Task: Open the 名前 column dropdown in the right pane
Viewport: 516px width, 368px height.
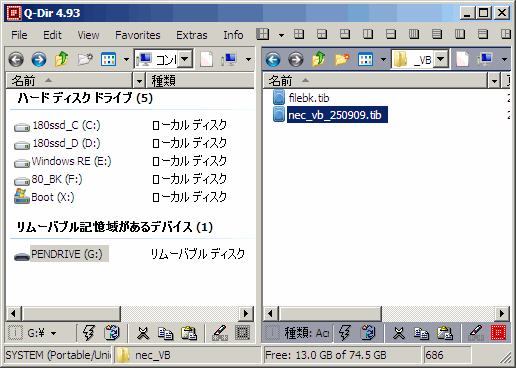Action: point(494,81)
